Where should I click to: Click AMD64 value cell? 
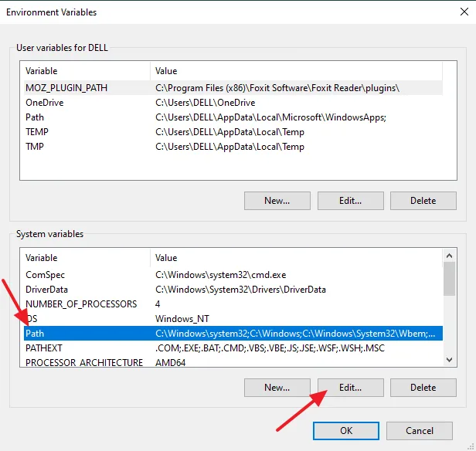coord(170,362)
